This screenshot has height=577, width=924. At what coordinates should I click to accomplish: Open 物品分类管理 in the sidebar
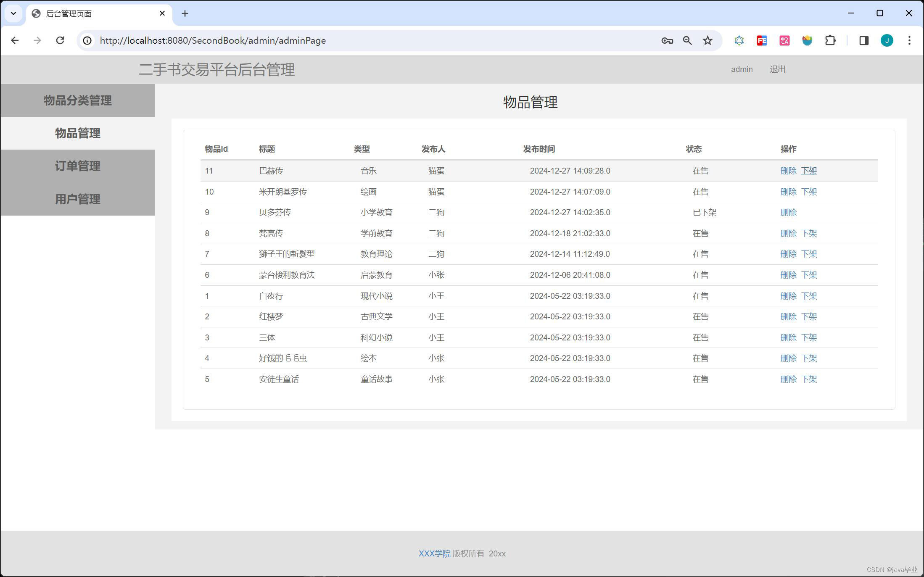(78, 100)
